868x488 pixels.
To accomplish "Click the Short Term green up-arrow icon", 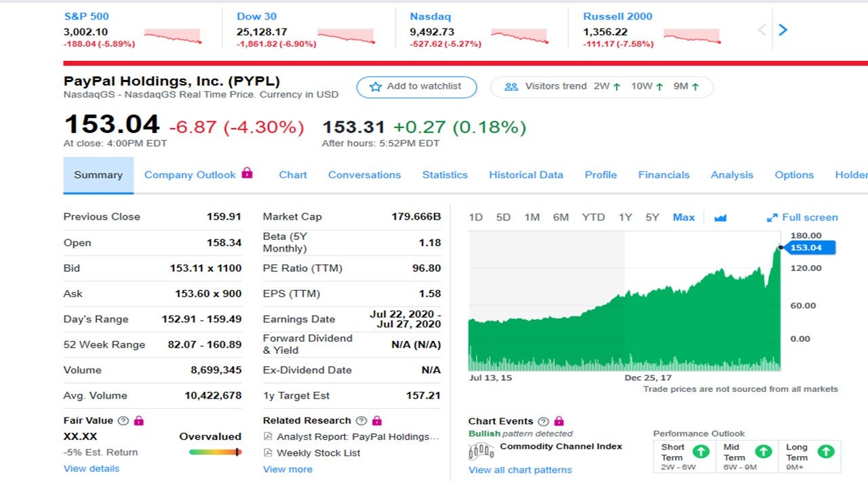I will tap(701, 451).
